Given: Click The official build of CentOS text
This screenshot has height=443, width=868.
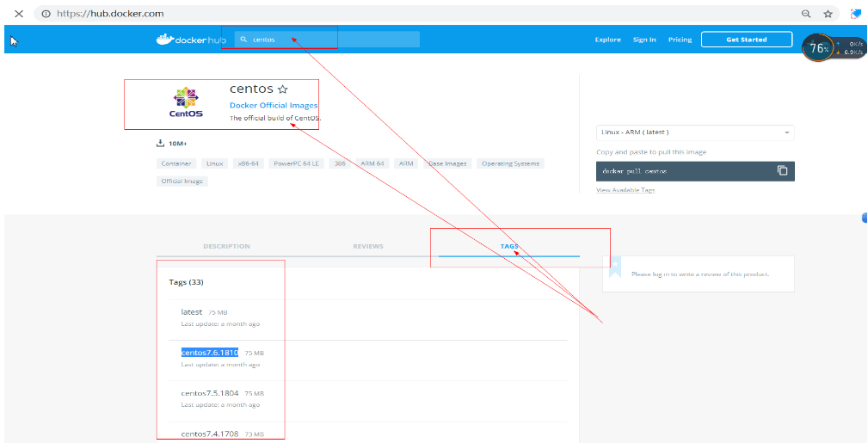Looking at the screenshot, I should [x=275, y=118].
